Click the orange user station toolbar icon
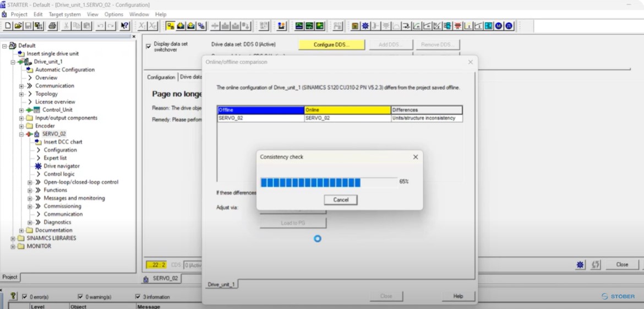The width and height of the screenshot is (644, 309). pyautogui.click(x=281, y=26)
